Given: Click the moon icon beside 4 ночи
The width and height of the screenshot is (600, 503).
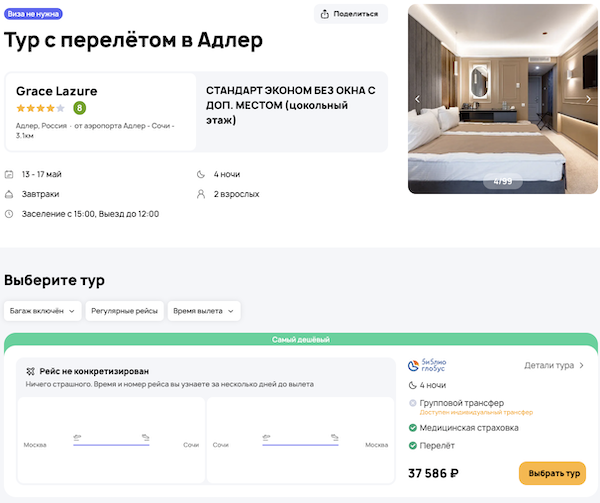Looking at the screenshot, I should (202, 175).
